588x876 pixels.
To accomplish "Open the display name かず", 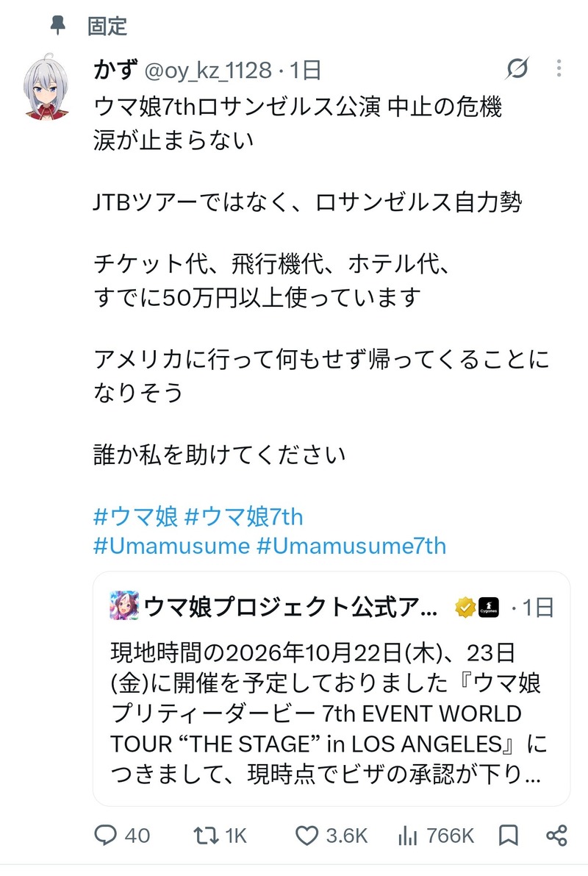I will click(115, 71).
